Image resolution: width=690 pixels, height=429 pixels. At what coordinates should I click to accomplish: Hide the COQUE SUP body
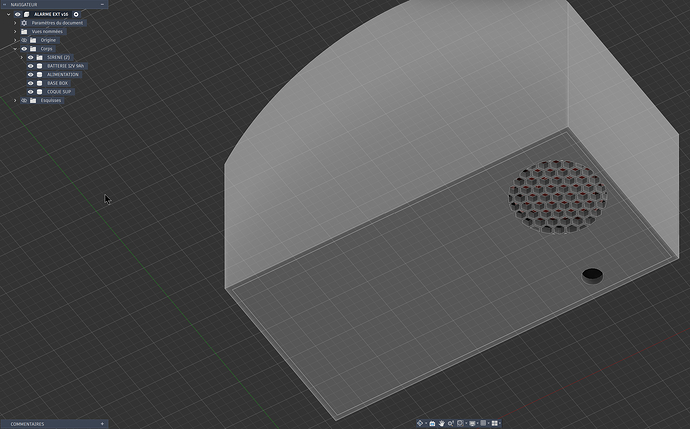coord(30,92)
